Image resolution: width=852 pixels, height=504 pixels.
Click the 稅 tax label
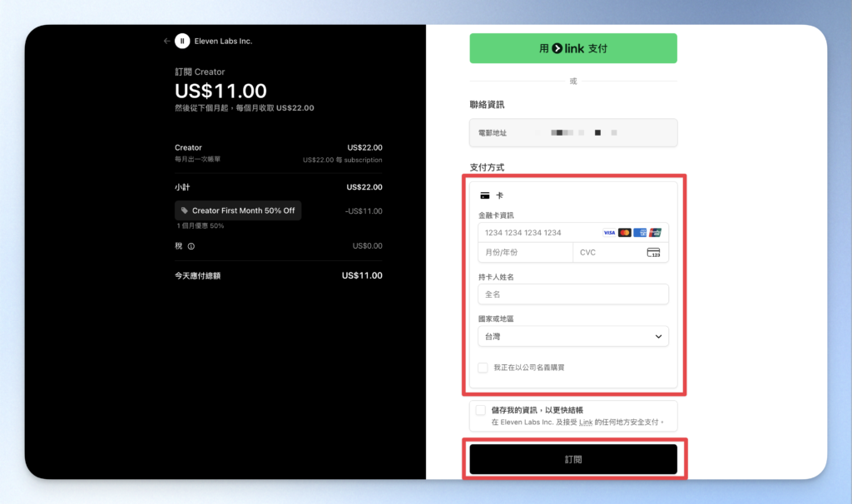pyautogui.click(x=179, y=246)
